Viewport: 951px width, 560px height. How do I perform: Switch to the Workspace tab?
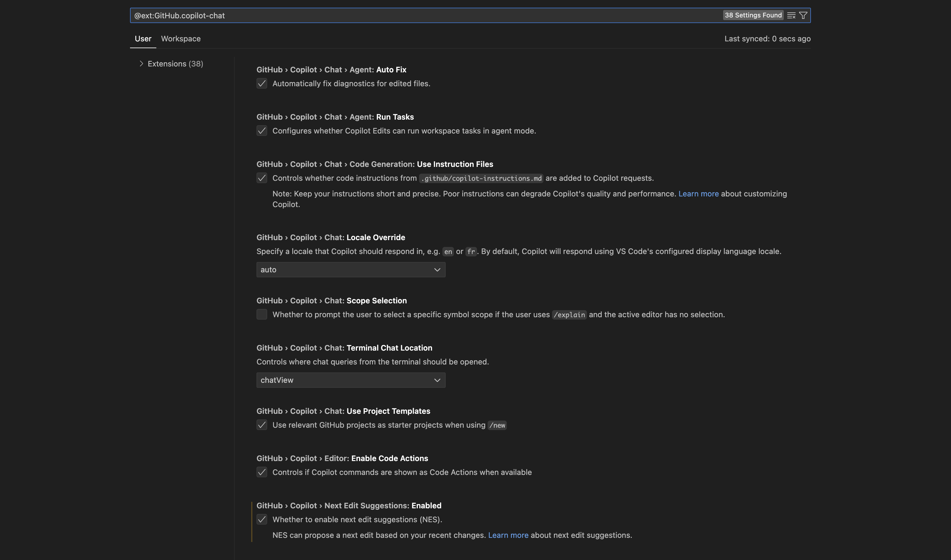(181, 38)
